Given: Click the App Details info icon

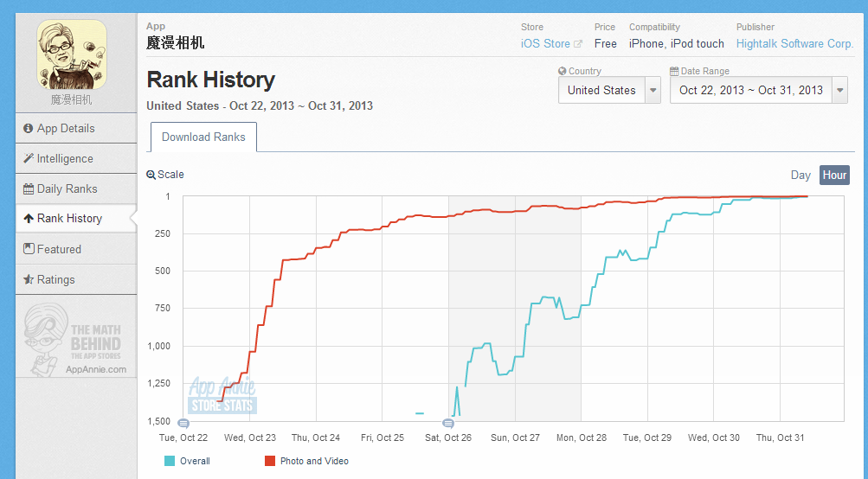Looking at the screenshot, I should pyautogui.click(x=29, y=128).
